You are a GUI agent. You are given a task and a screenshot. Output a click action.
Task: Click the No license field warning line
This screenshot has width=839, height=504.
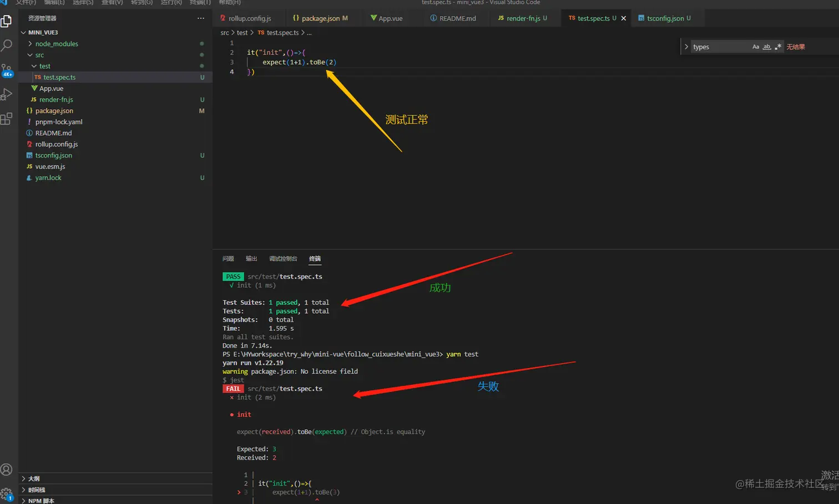[x=290, y=371]
